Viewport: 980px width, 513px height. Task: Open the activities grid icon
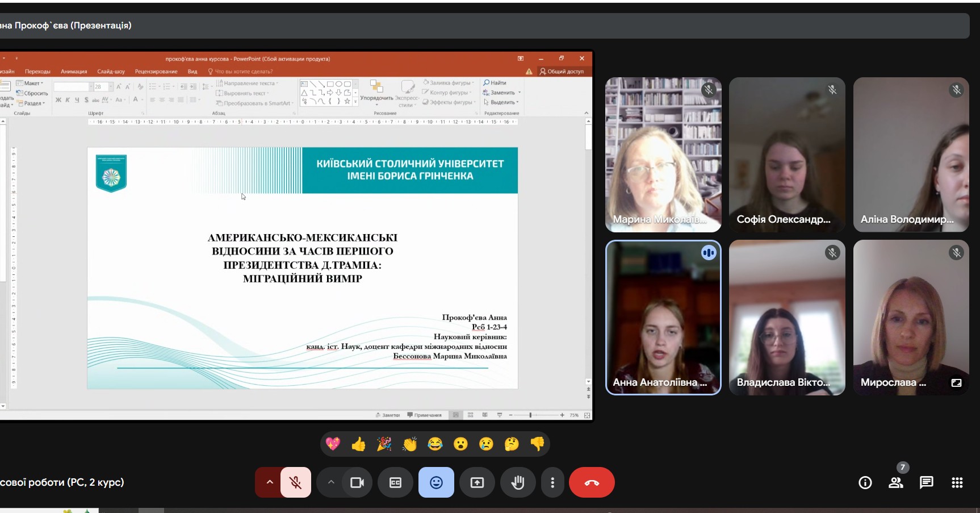coord(957,482)
